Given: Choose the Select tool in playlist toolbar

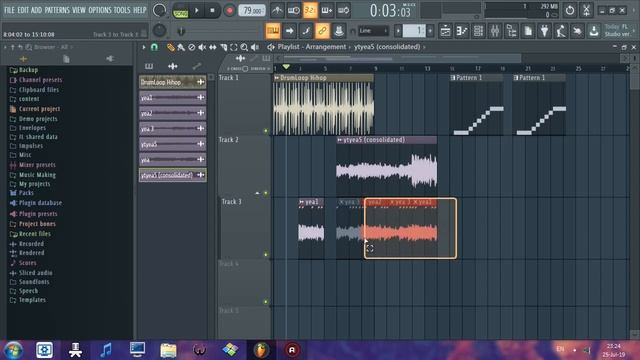Looking at the screenshot, I should click(x=233, y=47).
